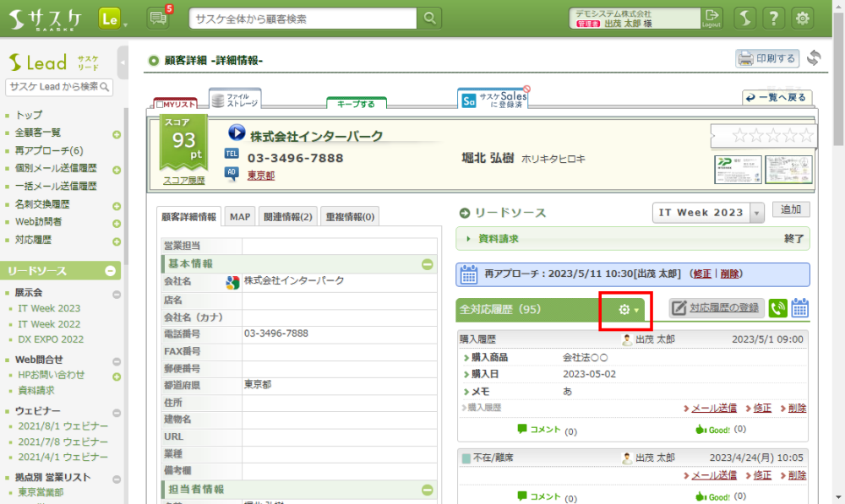The image size is (845, 504).
Task: Expand the 資料請求 lead source row
Action: tap(467, 239)
